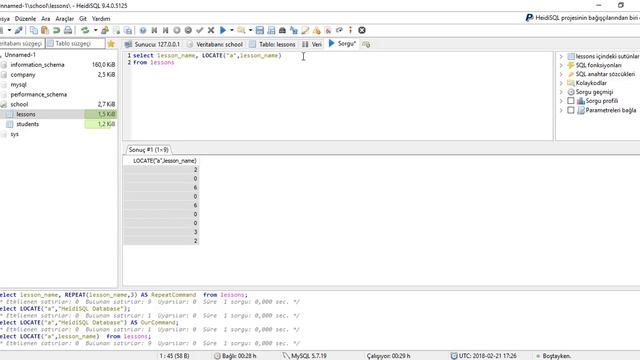640x360 pixels.
Task: Jump to last row toolbar icon
Action: tap(165, 30)
